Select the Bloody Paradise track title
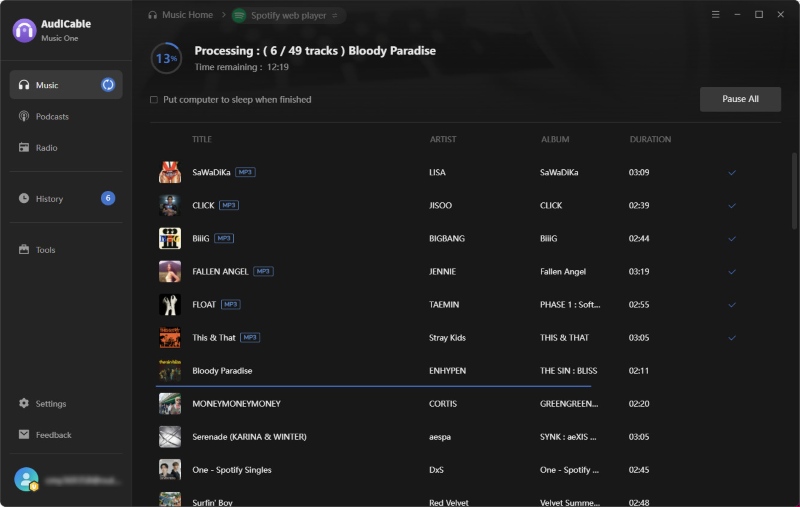The width and height of the screenshot is (800, 507). [x=222, y=371]
